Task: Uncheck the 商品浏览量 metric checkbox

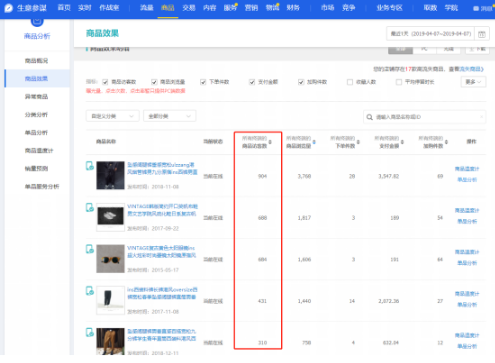Action: [x=154, y=82]
